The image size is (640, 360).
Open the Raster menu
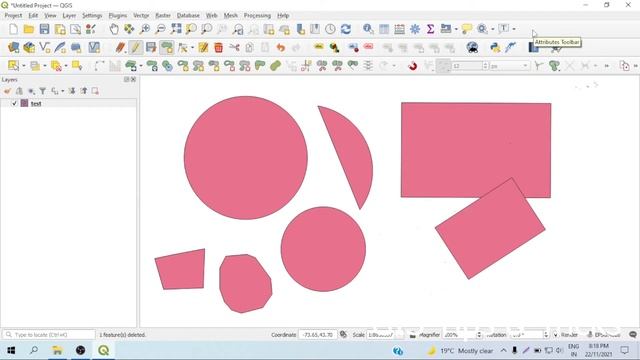(163, 15)
